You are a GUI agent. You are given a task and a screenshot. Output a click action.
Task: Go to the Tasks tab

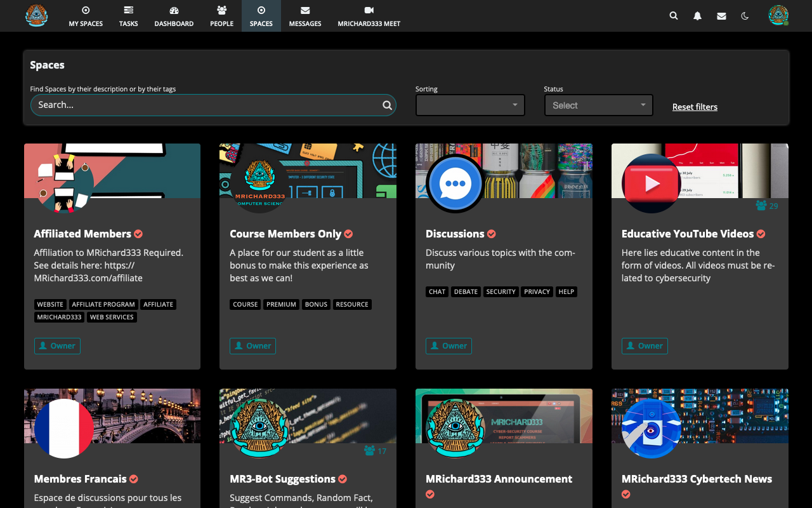point(128,16)
